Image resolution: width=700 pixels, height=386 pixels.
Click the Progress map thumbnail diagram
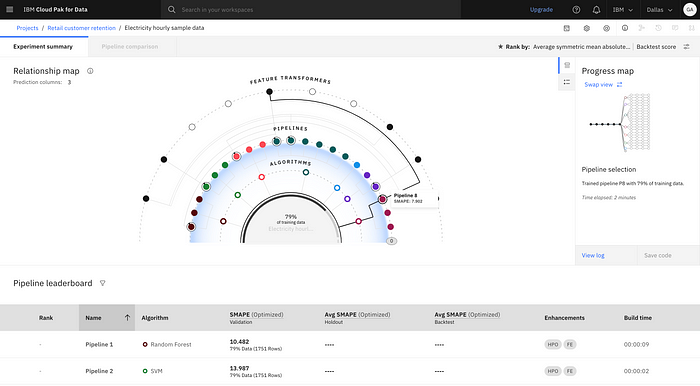pos(621,122)
